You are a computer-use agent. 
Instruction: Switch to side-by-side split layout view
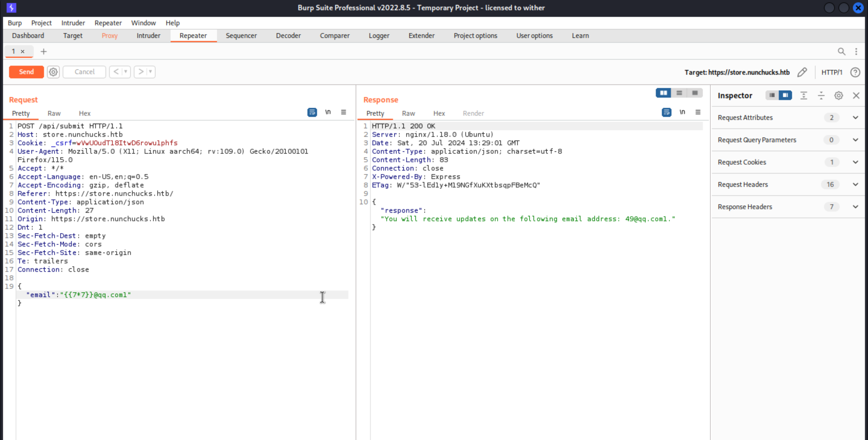pyautogui.click(x=663, y=93)
